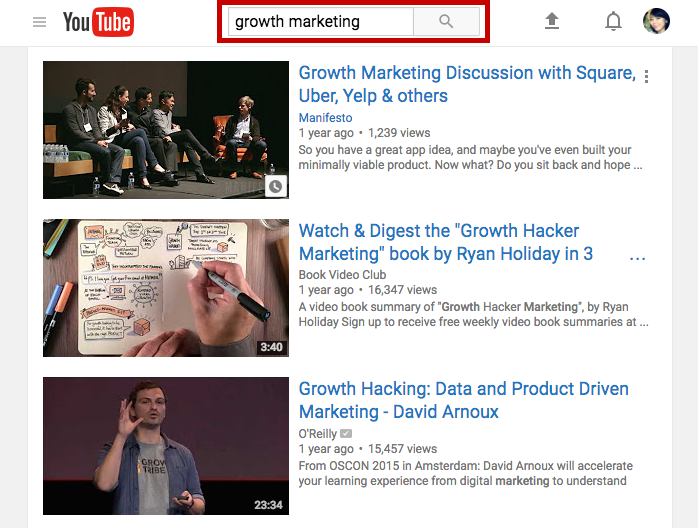This screenshot has width=698, height=528.
Task: Visit the Book Video Club channel
Action: click(342, 275)
